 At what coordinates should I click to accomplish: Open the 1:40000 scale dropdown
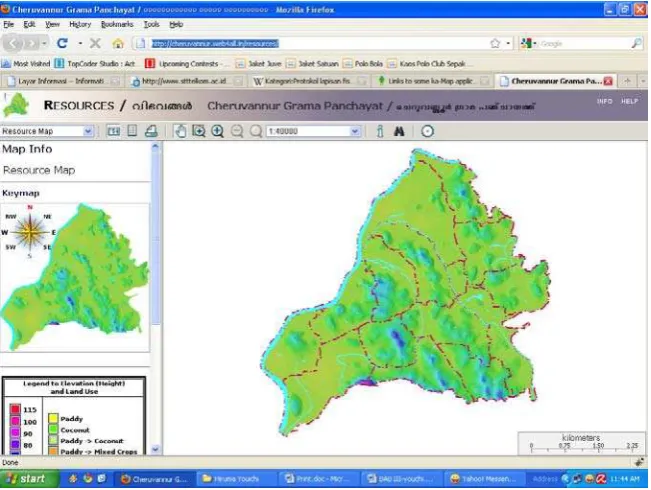313,132
